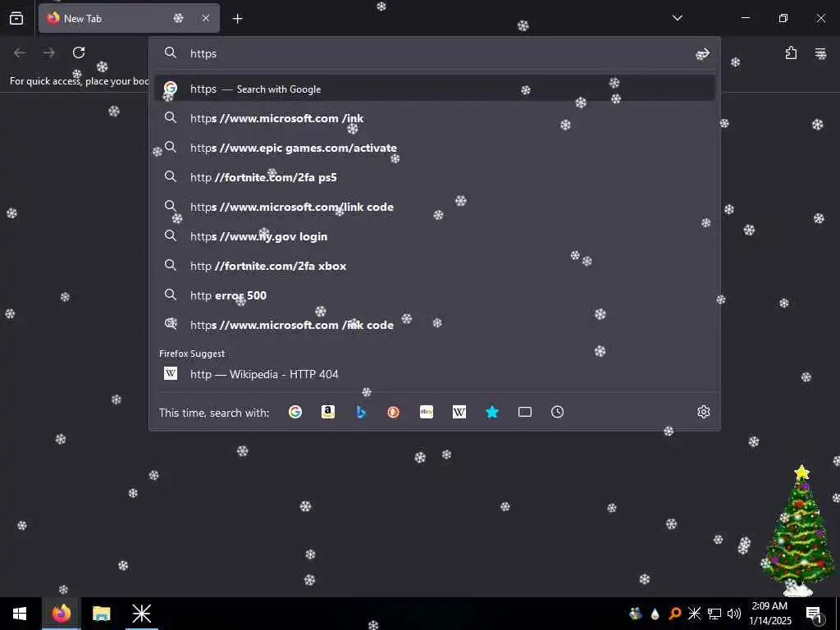Screen dimensions: 840x630
Task: Select suggestion 'http error 500'
Action: (435, 295)
